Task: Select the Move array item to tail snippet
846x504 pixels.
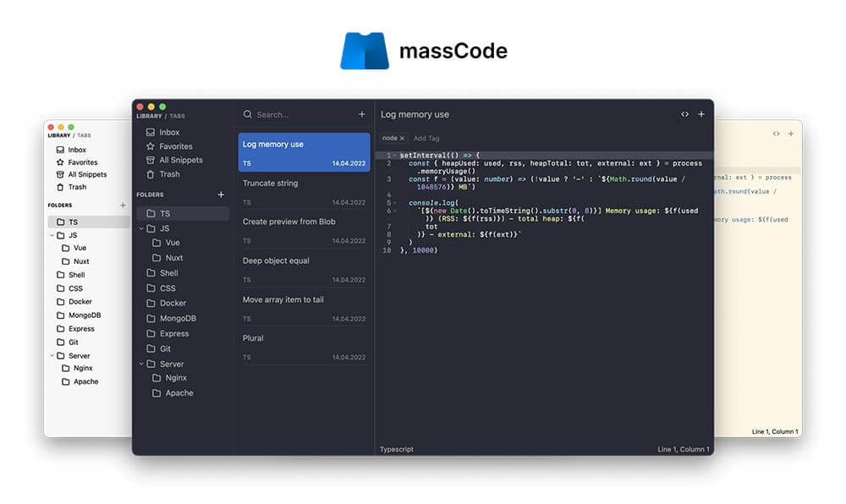Action: (305, 309)
